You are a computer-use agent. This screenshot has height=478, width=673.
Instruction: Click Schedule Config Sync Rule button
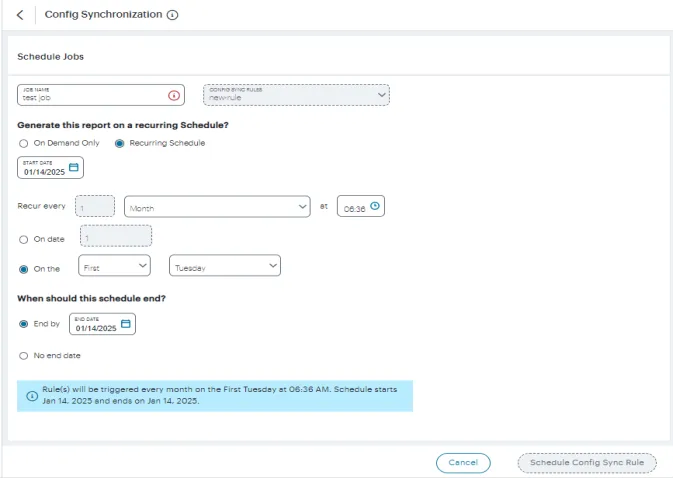(587, 463)
